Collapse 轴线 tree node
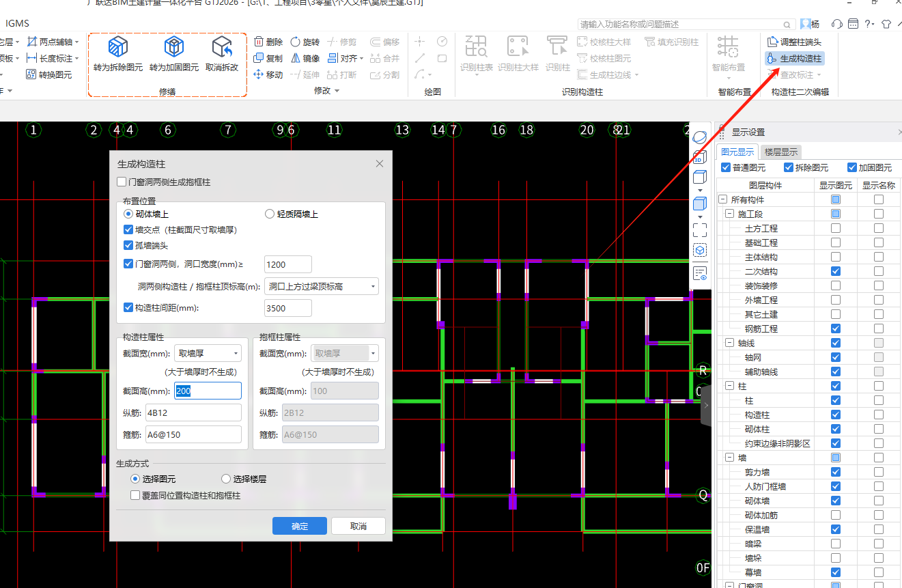 (x=730, y=343)
